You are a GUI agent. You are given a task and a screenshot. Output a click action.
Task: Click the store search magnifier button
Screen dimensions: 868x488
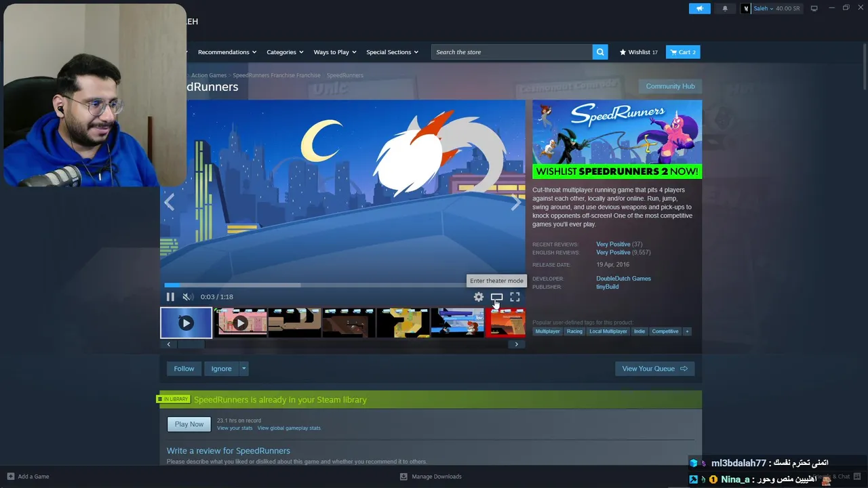tap(599, 52)
